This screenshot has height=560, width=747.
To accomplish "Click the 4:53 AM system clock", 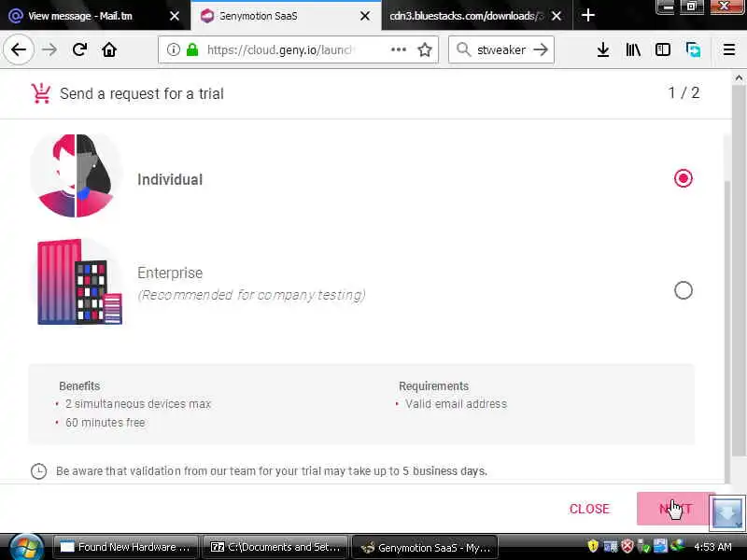I will click(x=712, y=546).
